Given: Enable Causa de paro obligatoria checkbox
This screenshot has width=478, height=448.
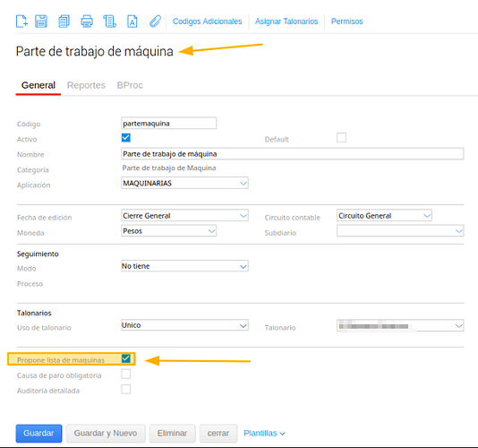Looking at the screenshot, I should (x=126, y=374).
